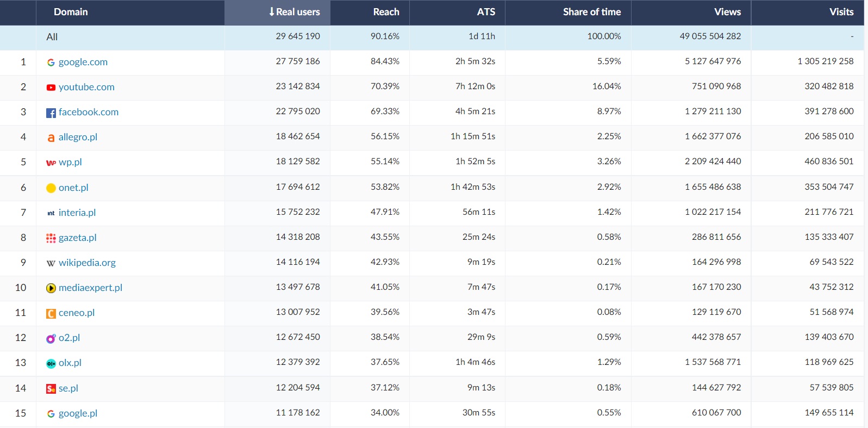
Task: Click the yellow Onet icon
Action: tap(51, 188)
